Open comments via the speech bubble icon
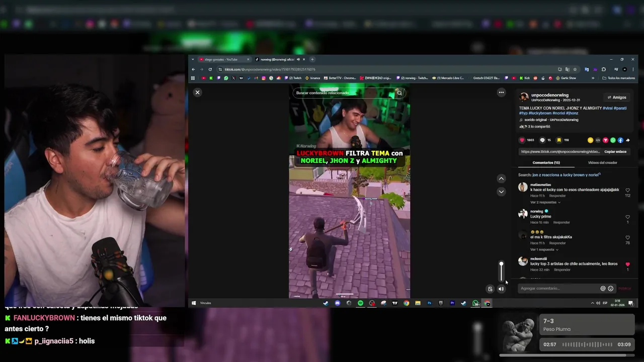Viewport: 644px width, 362px height. pyautogui.click(x=542, y=140)
